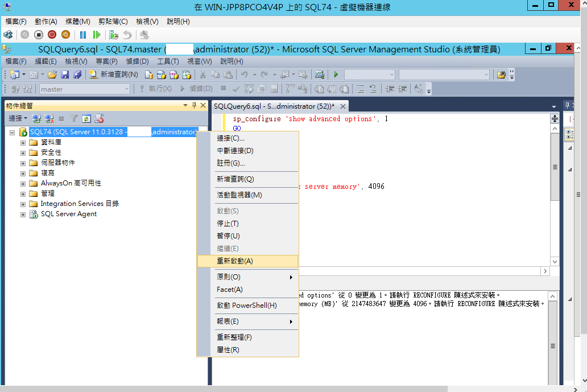Screen dimensions: 587x392
Task: Click the open file folder icon in SSMS toolbar
Action: (52, 75)
